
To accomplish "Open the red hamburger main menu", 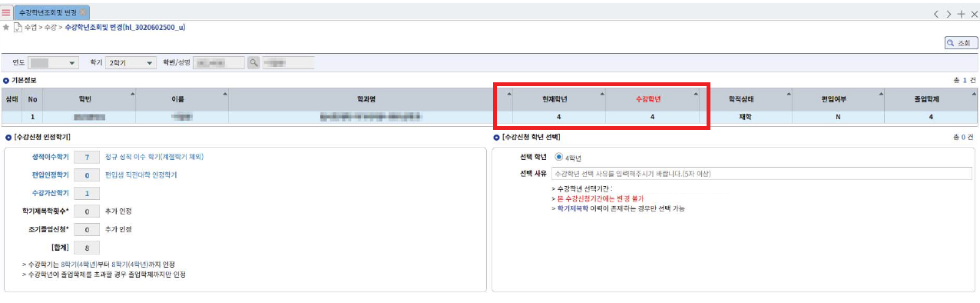I will coord(6,13).
